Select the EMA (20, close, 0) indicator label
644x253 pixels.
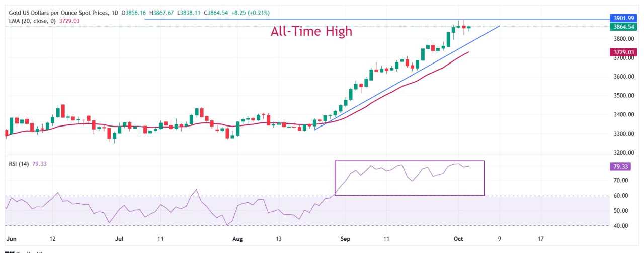point(33,21)
